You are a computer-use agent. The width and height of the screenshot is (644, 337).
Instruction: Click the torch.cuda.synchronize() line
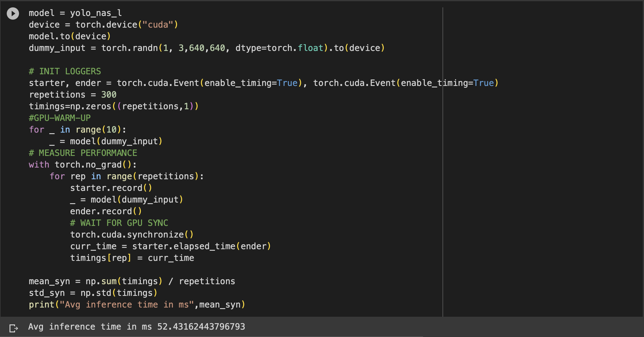(132, 234)
